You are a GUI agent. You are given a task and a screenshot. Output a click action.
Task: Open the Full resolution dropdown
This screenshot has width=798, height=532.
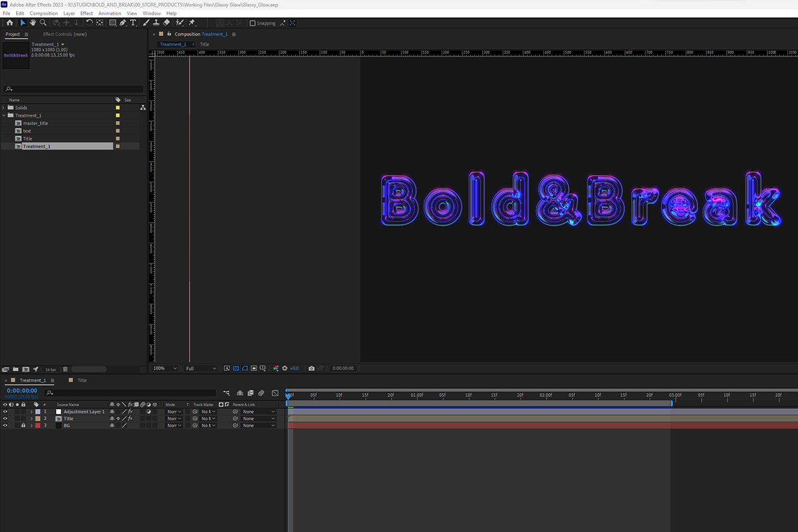coord(201,368)
